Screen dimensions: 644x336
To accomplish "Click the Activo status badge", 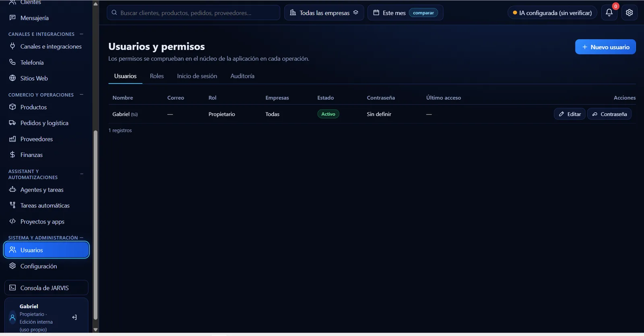I will coord(328,114).
